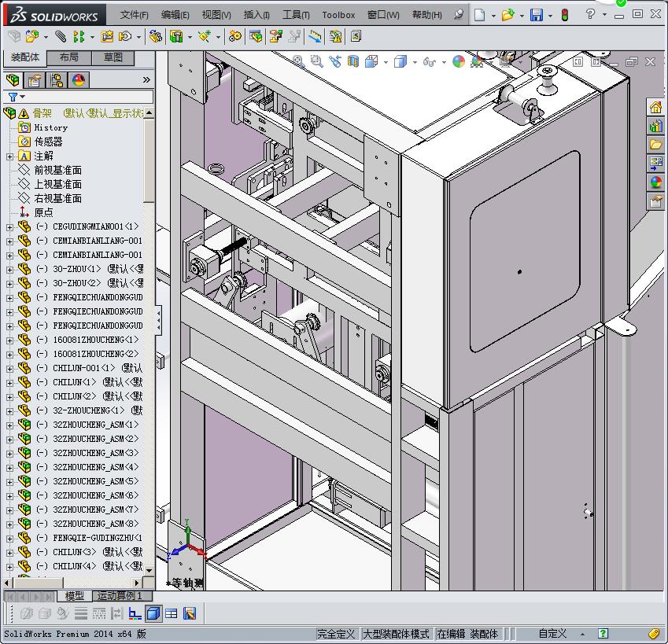Switch to the 布局 tab

[68, 57]
